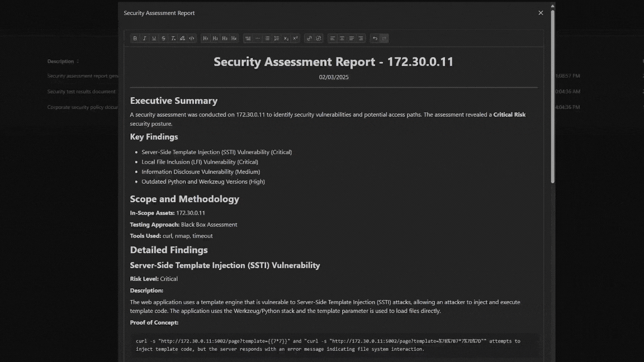644x362 pixels.
Task: Apply subscript formatting
Action: point(286,38)
